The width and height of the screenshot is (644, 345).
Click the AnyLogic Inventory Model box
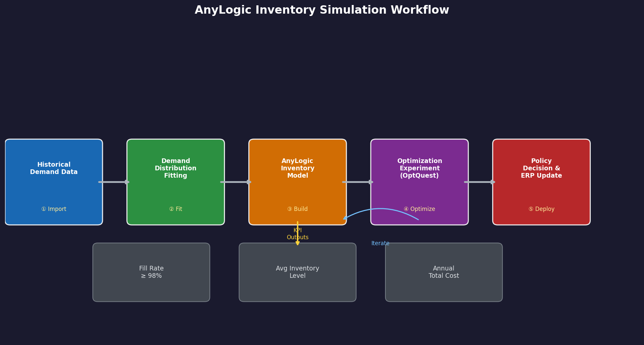(x=298, y=182)
